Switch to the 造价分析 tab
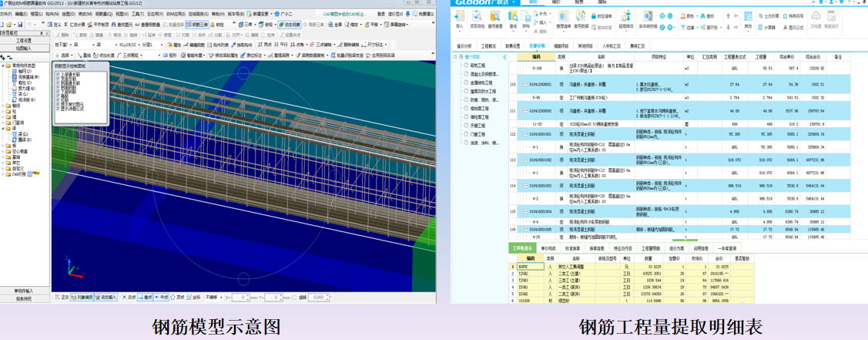868x340 pixels. [464, 46]
